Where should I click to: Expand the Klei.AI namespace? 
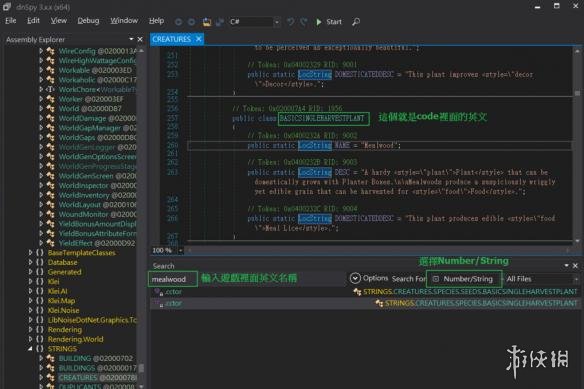pyautogui.click(x=31, y=291)
